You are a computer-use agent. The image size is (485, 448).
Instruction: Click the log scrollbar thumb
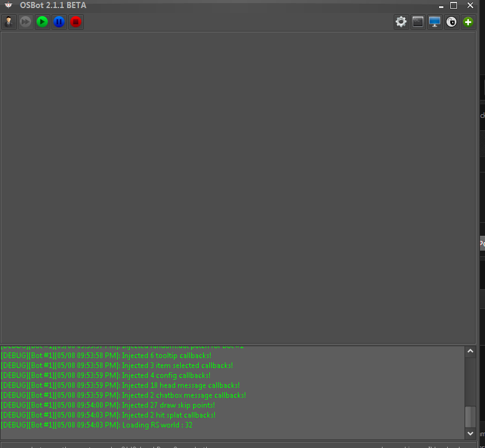tap(470, 416)
